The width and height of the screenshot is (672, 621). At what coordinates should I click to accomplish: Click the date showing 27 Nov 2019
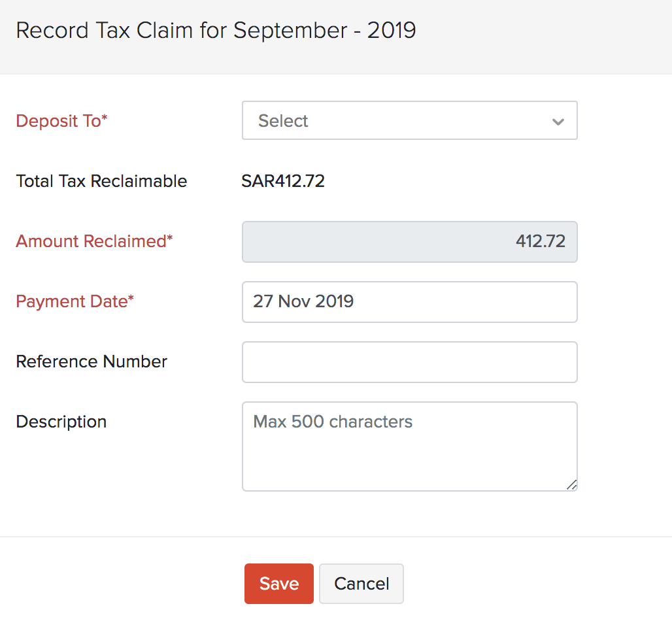click(x=303, y=301)
